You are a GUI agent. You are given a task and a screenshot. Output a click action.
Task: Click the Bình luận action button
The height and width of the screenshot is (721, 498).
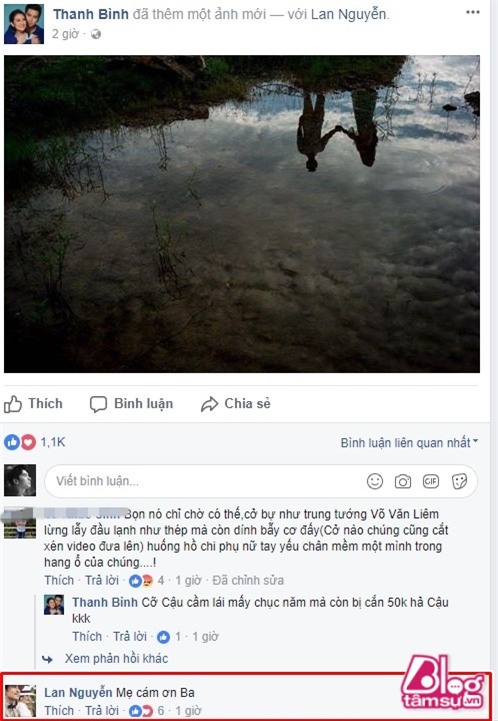[132, 404]
